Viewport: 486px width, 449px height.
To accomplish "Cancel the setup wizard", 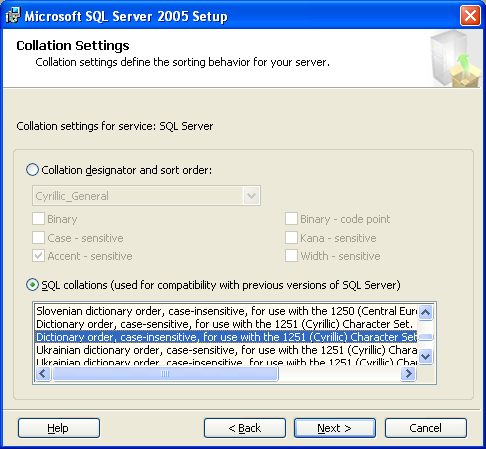I will (x=426, y=428).
